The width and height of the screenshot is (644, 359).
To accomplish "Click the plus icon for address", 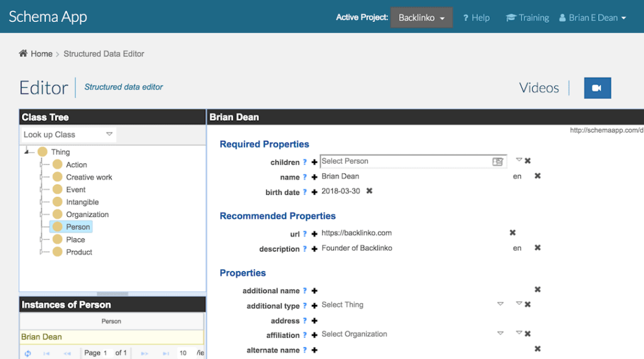I will click(x=314, y=321).
